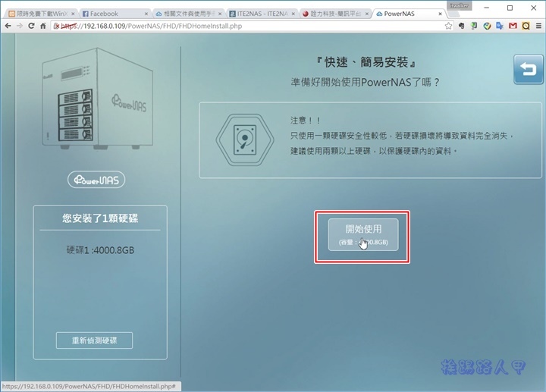Image resolution: width=546 pixels, height=392 pixels.
Task: Click the Chrome user profile name badge
Action: pos(459,5)
